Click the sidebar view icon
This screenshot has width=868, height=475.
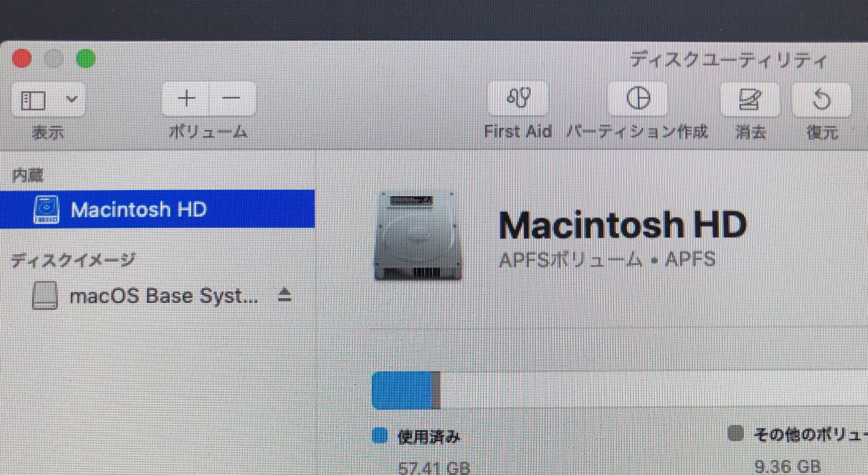(34, 100)
